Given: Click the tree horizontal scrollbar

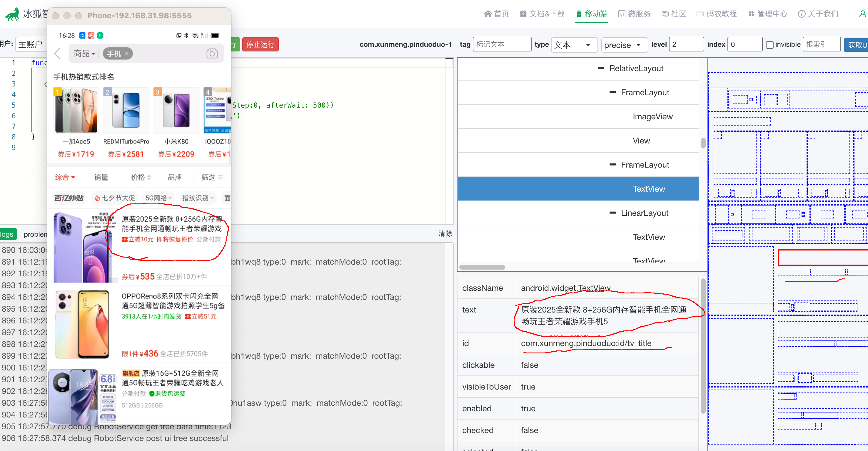Looking at the screenshot, I should coord(482,267).
